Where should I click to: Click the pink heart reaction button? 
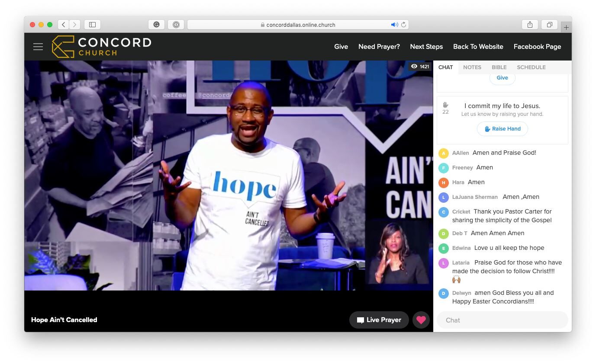click(x=421, y=320)
